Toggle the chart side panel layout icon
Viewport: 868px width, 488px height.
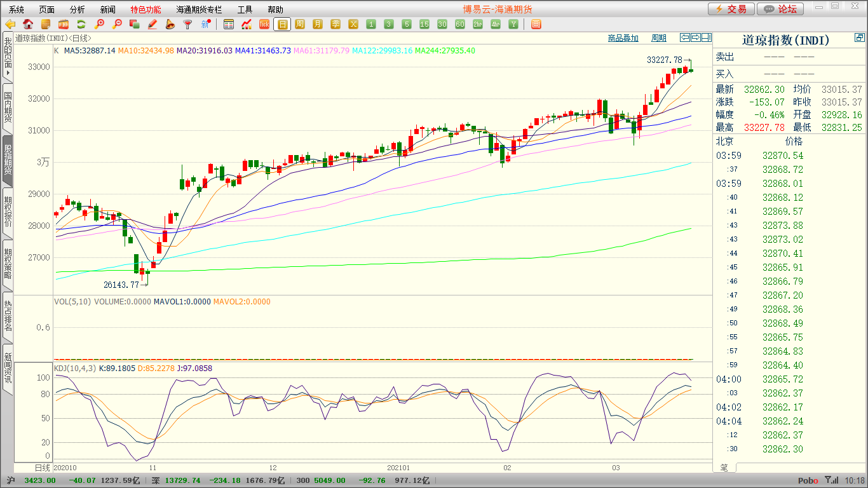click(706, 37)
